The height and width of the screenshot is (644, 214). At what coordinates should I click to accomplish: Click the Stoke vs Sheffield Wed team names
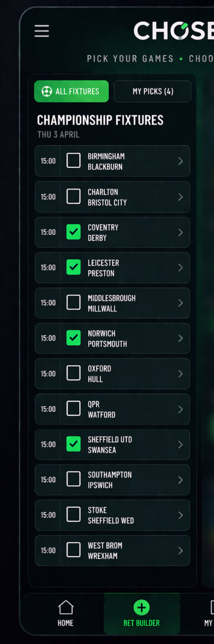pyautogui.click(x=111, y=515)
